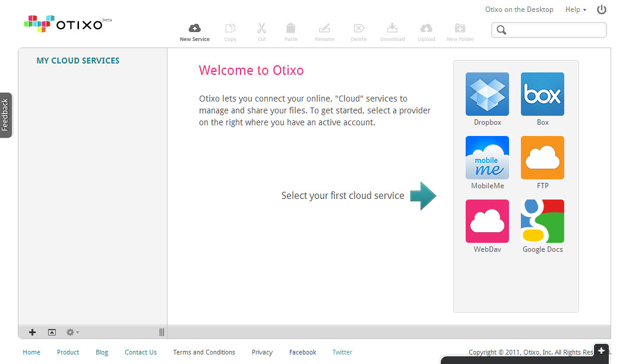Select the Dropbox service icon

[487, 94]
